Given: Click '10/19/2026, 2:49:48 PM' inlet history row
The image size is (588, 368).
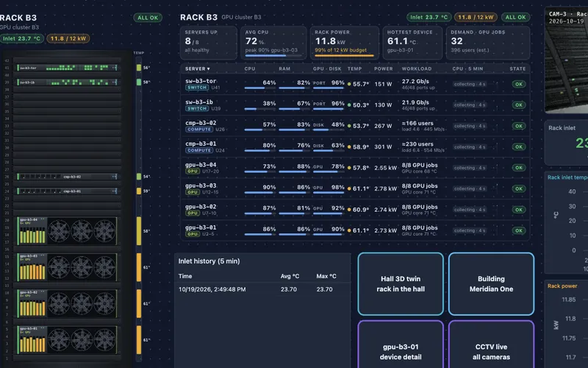Looking at the screenshot, I should point(262,289).
